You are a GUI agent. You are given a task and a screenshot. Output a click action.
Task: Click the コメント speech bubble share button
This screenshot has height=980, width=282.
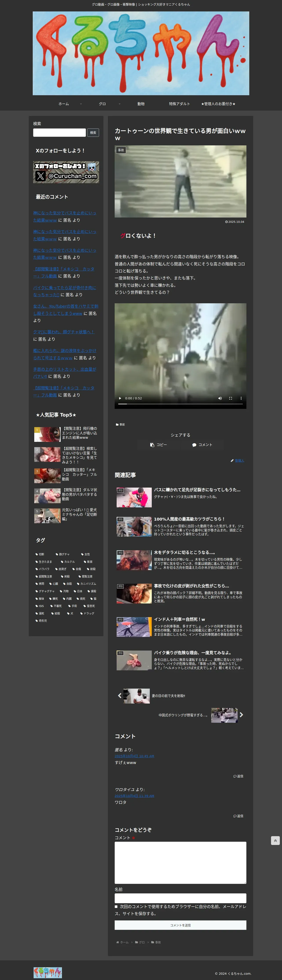click(202, 445)
